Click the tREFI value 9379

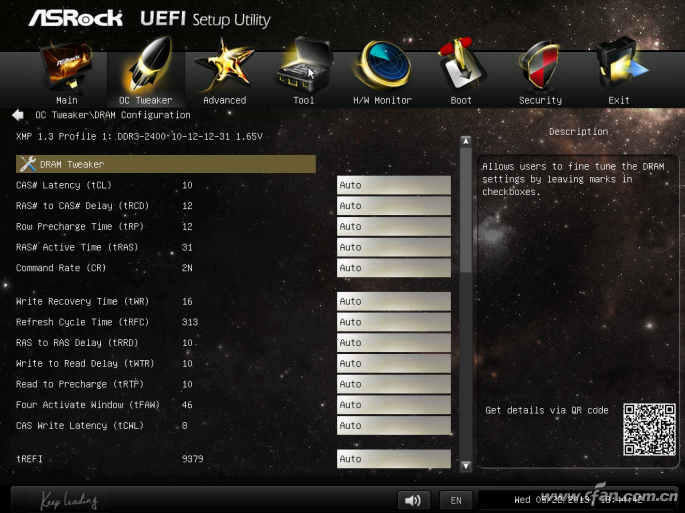[x=192, y=459]
